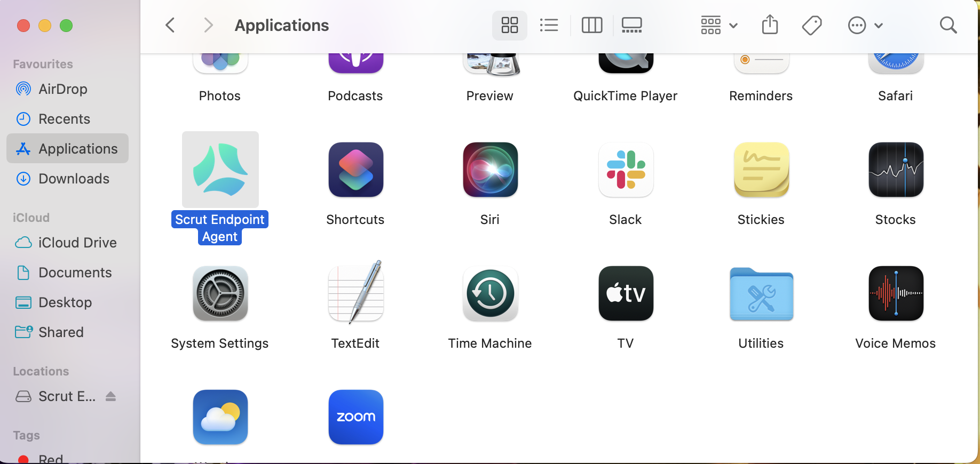Select the Time Machine app icon

click(490, 293)
